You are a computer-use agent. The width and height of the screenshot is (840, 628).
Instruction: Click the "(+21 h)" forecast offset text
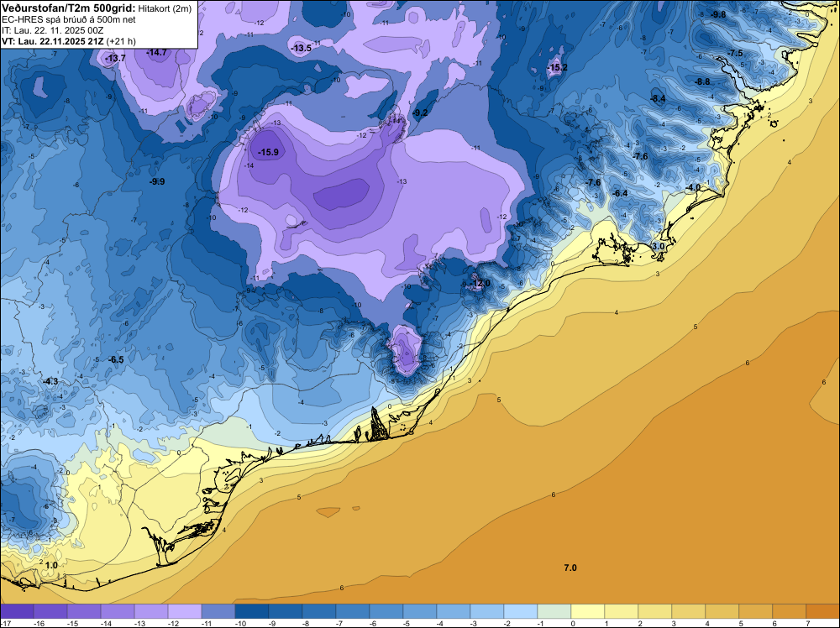[121, 41]
